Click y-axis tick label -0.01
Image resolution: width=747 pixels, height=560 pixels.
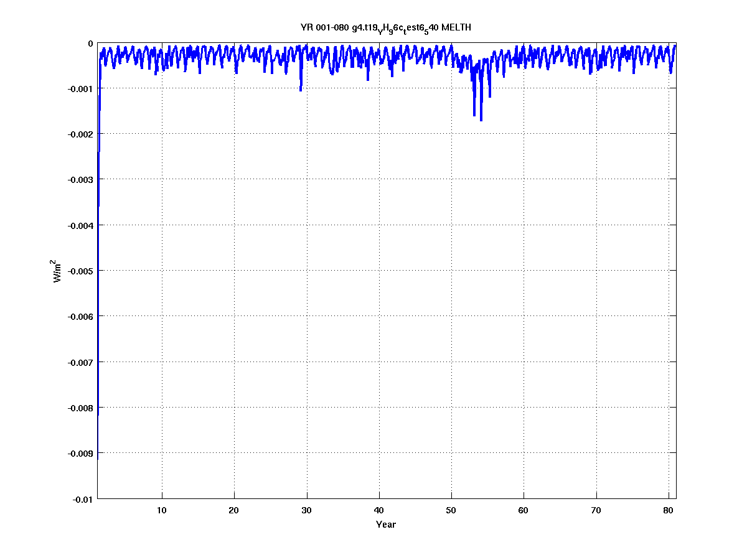coord(83,499)
